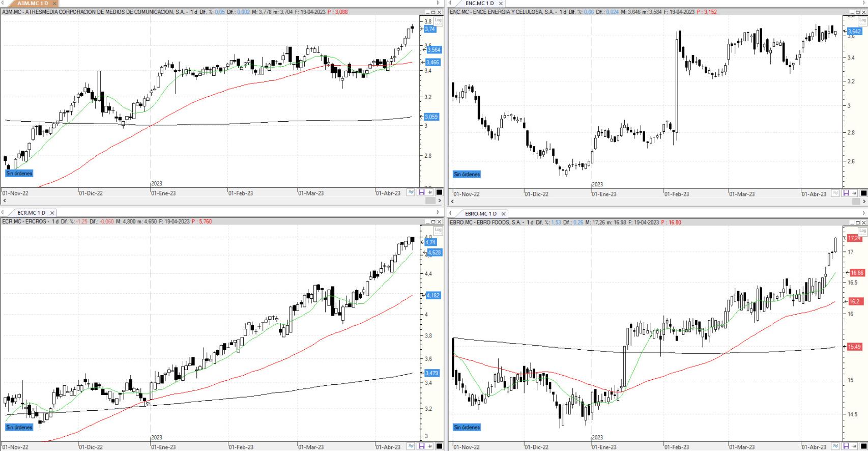868x451 pixels.
Task: Click Sin órdenes button on EBRO.MC chart
Action: coord(467,427)
